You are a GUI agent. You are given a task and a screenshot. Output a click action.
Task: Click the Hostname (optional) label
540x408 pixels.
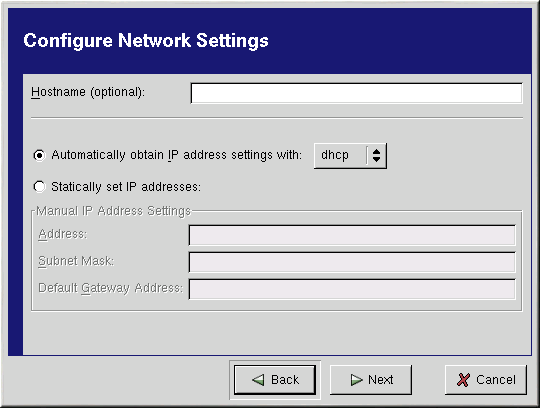(88, 92)
